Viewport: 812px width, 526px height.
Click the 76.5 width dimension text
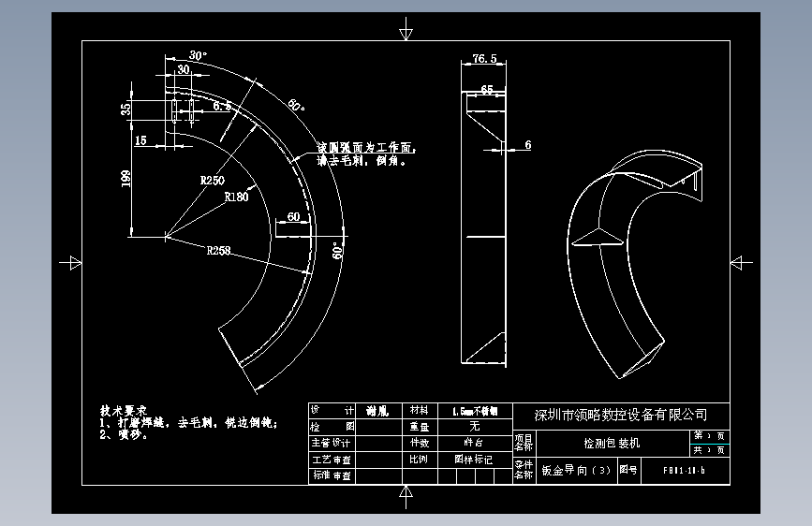point(484,59)
